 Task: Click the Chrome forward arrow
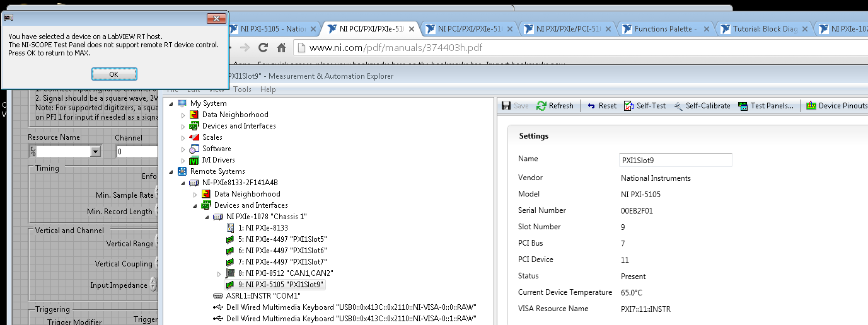click(x=245, y=47)
